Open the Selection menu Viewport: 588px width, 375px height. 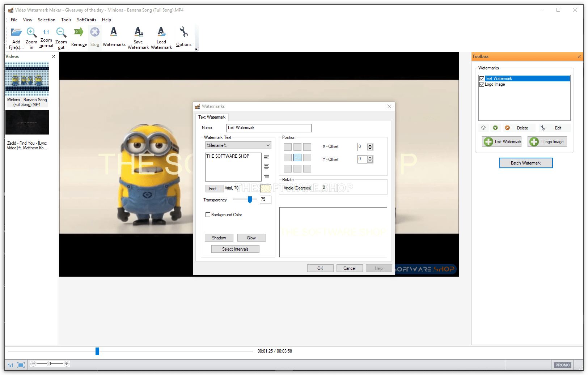[46, 20]
